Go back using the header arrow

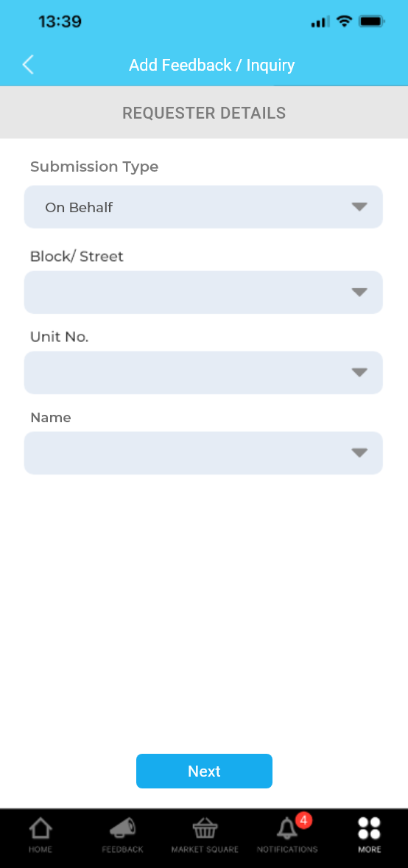click(28, 65)
